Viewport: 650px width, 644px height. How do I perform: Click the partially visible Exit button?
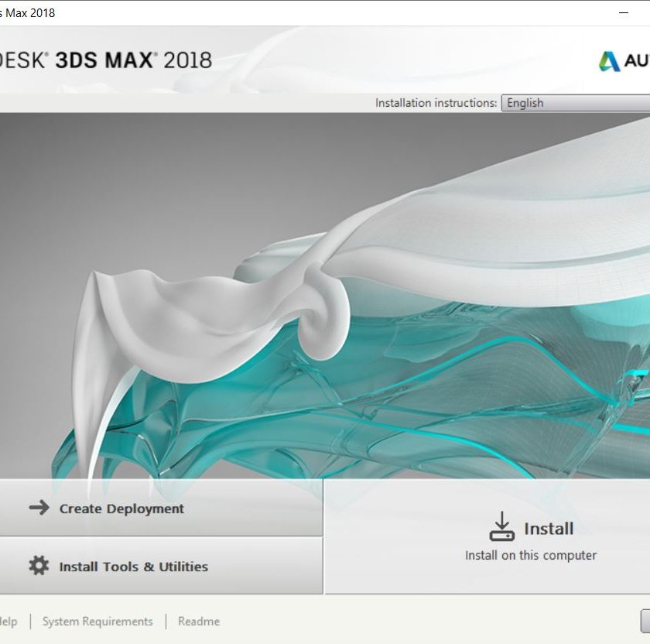point(645,622)
